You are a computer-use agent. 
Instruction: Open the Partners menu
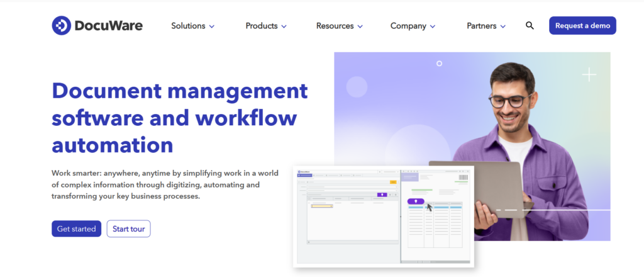pos(487,26)
